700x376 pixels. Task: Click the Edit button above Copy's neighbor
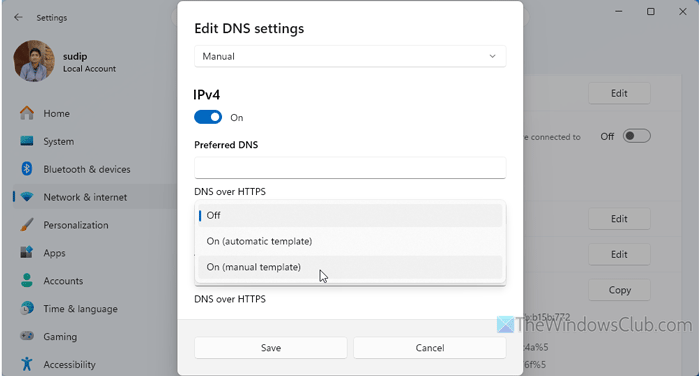pyautogui.click(x=619, y=219)
